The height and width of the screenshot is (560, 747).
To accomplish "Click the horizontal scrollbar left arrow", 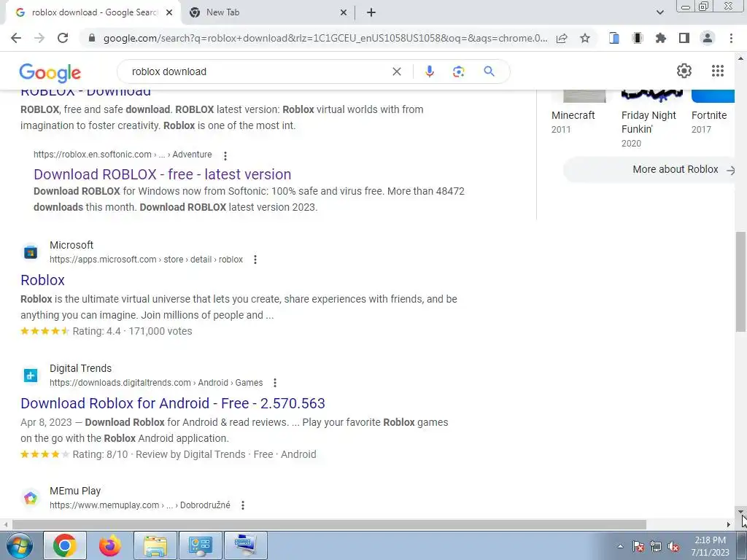I will pyautogui.click(x=6, y=524).
